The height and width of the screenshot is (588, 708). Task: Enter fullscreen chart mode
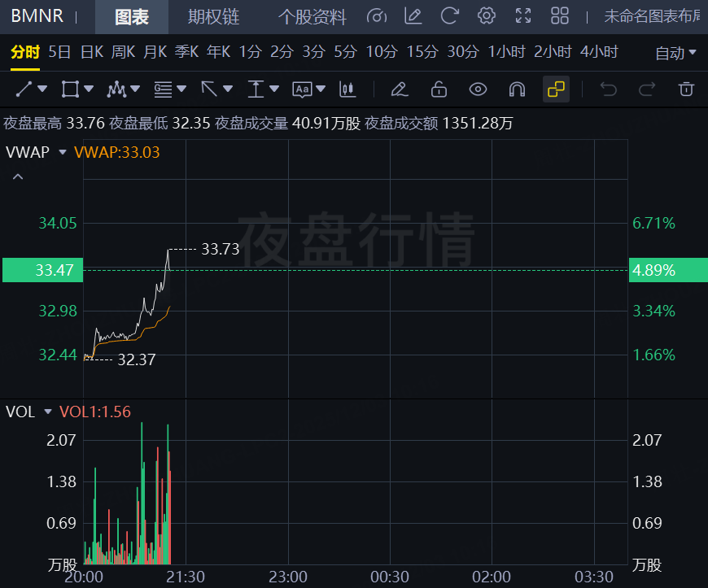point(523,16)
